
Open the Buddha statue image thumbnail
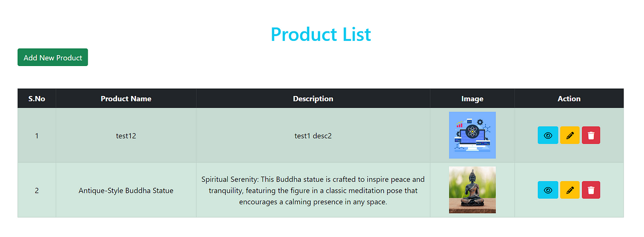click(472, 190)
